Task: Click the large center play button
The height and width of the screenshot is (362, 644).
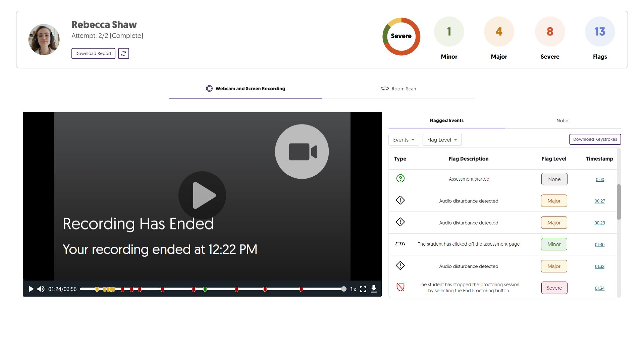Action: tap(202, 195)
